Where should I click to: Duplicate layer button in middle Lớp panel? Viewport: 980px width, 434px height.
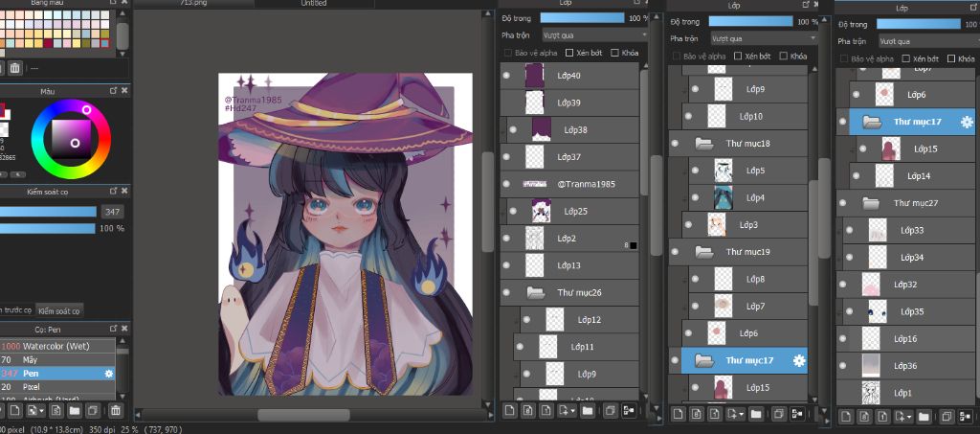click(x=779, y=413)
